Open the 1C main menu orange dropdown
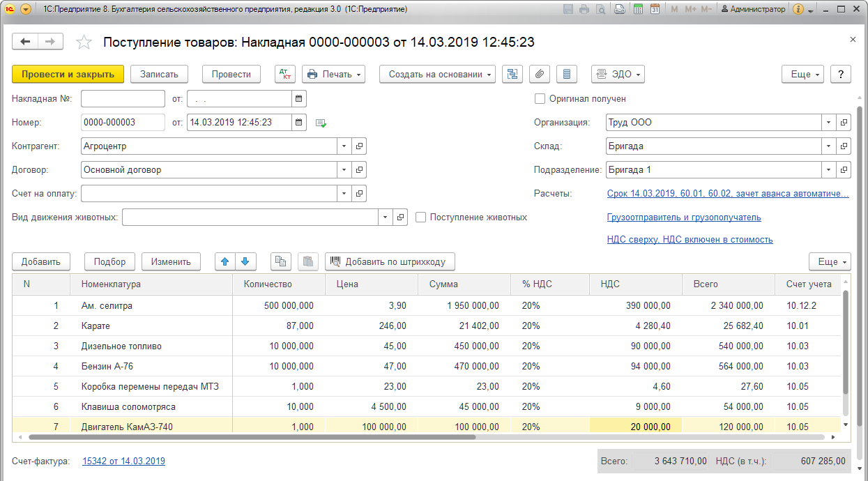This screenshot has height=481, width=868. click(26, 9)
